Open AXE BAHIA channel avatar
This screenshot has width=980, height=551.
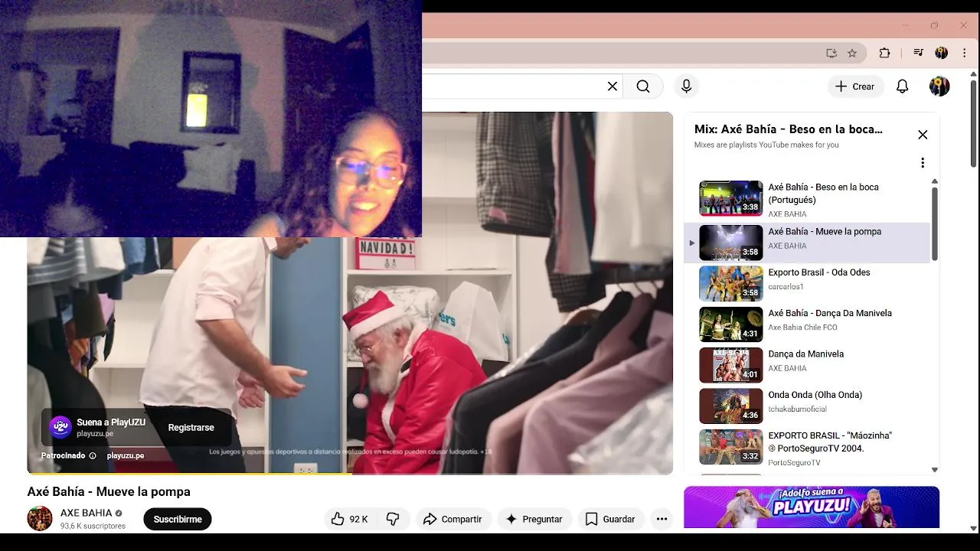pyautogui.click(x=40, y=519)
